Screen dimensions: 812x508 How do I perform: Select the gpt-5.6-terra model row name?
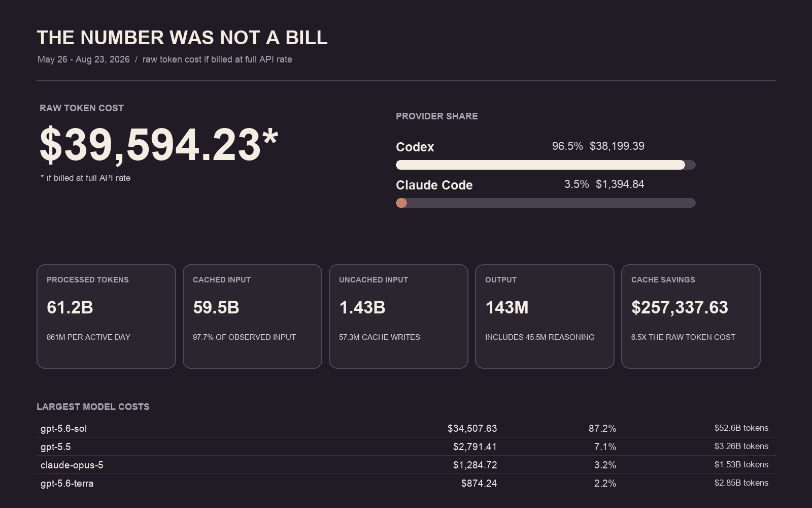[x=67, y=484]
